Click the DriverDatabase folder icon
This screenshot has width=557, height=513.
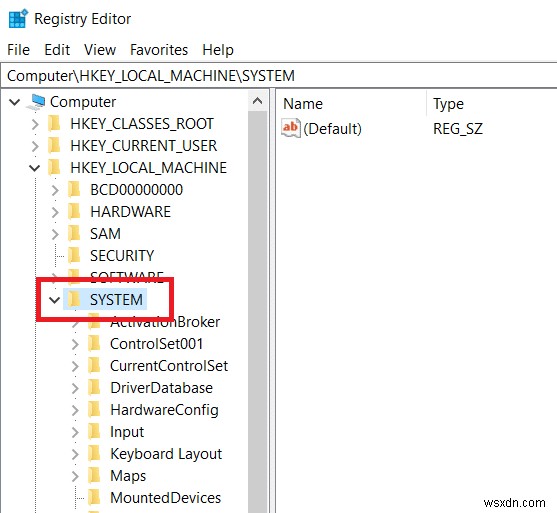[x=94, y=388]
